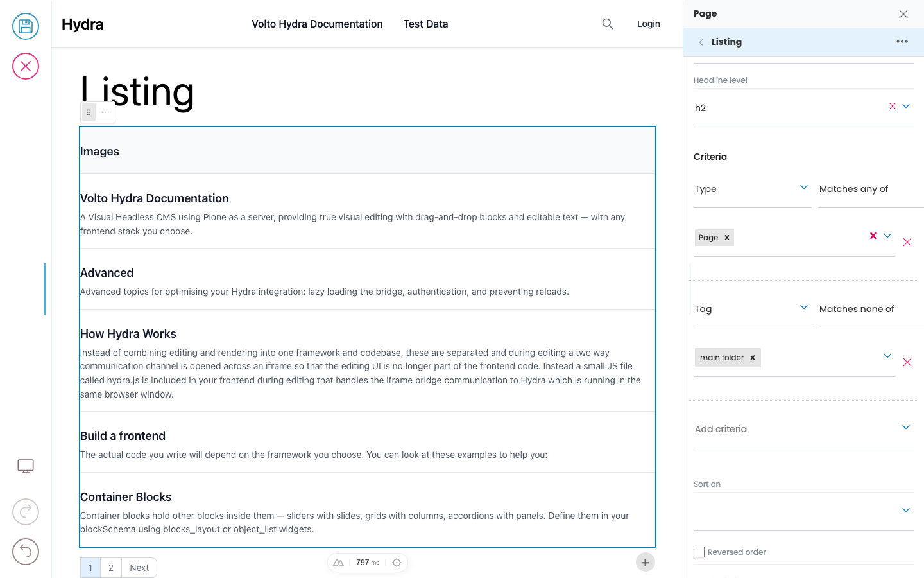Clear all values in Type criteria
924x578 pixels.
click(873, 236)
